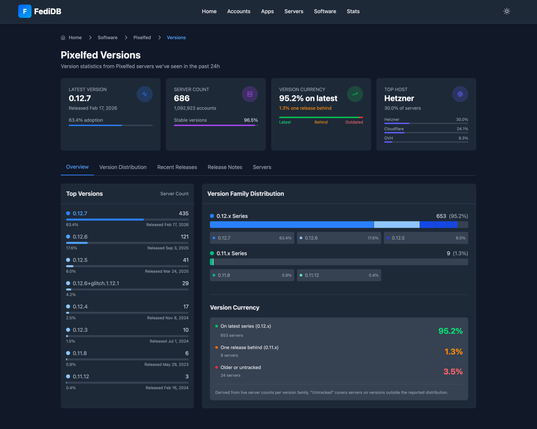Screen dimensions: 537x429
Task: Click the 0.12.7 legend chip showing 63.4%
Action: [x=252, y=238]
